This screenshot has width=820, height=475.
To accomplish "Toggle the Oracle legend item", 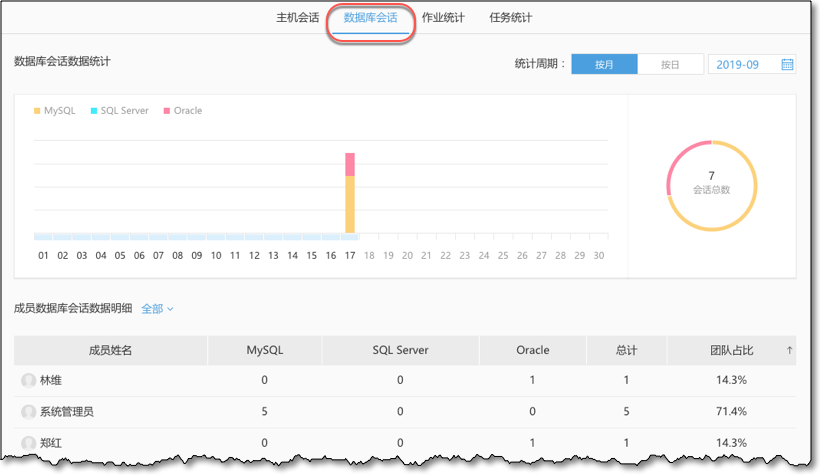I will [183, 110].
